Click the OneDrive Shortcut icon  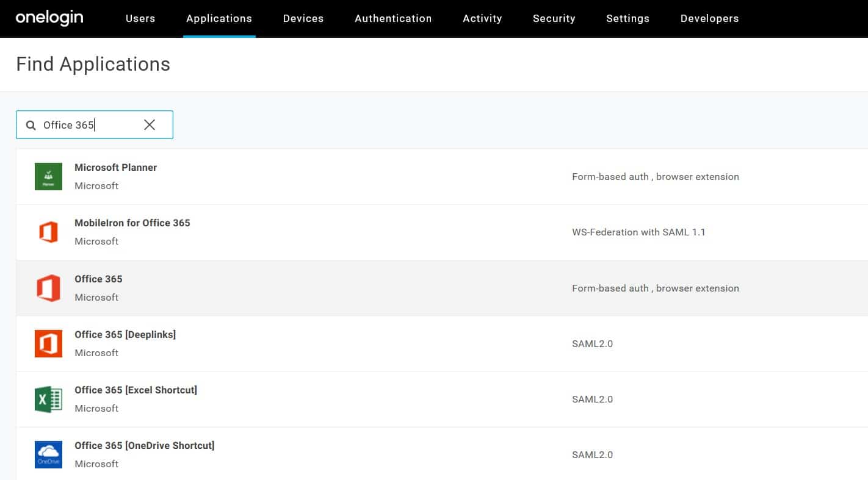pyautogui.click(x=48, y=455)
